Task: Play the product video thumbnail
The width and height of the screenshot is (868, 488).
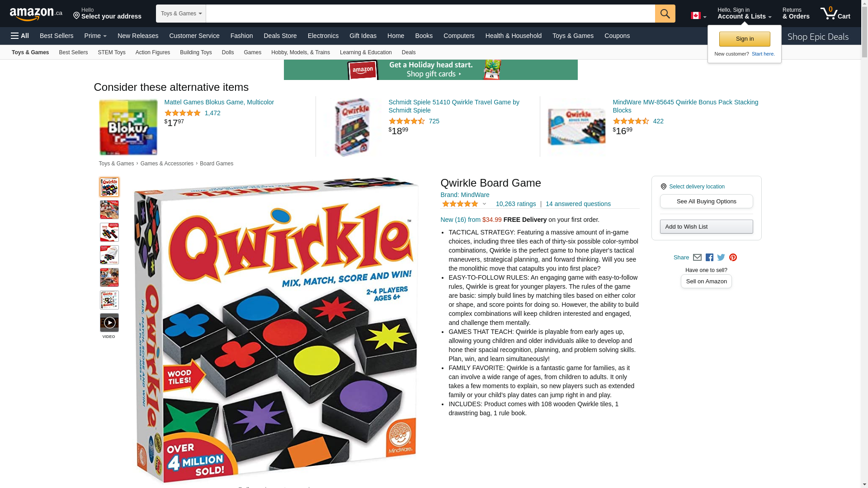Action: pos(109,323)
